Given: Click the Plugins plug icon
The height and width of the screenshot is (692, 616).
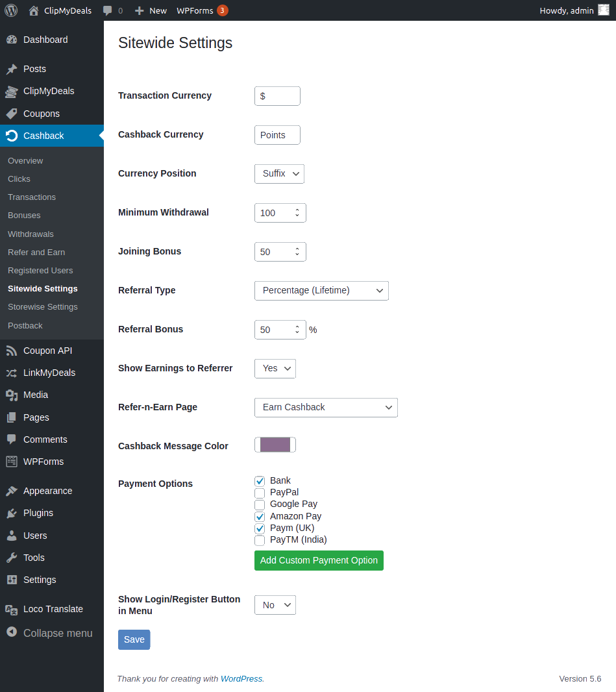Looking at the screenshot, I should coord(12,513).
